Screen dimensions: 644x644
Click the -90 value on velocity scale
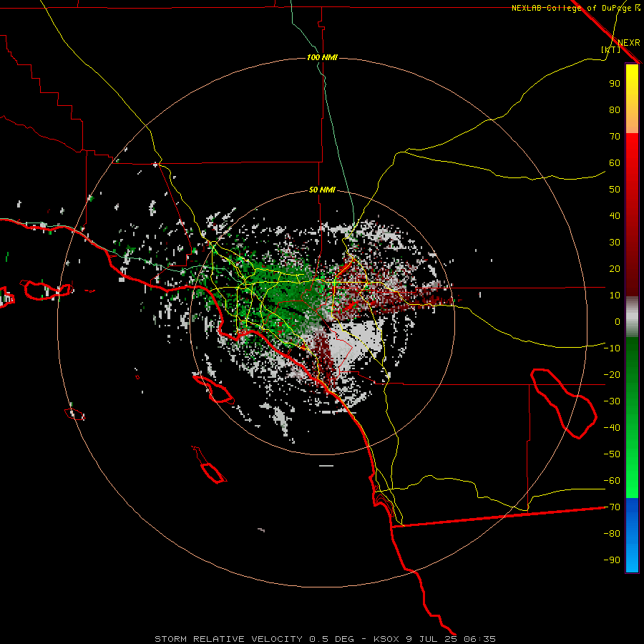[x=612, y=560]
